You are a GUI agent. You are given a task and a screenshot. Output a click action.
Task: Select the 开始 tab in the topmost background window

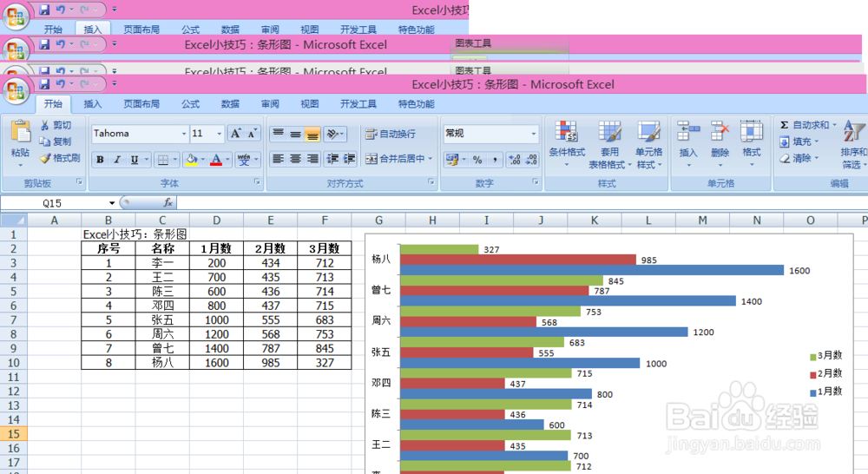click(53, 30)
